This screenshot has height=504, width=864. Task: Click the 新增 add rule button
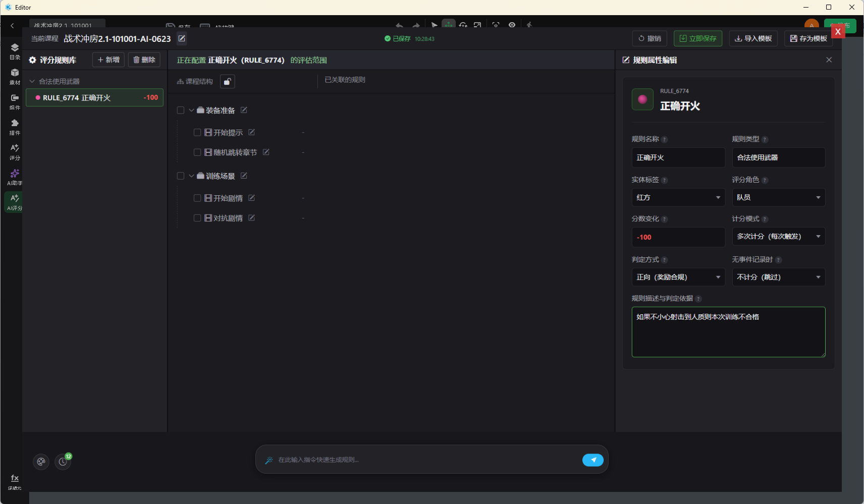[x=109, y=60]
